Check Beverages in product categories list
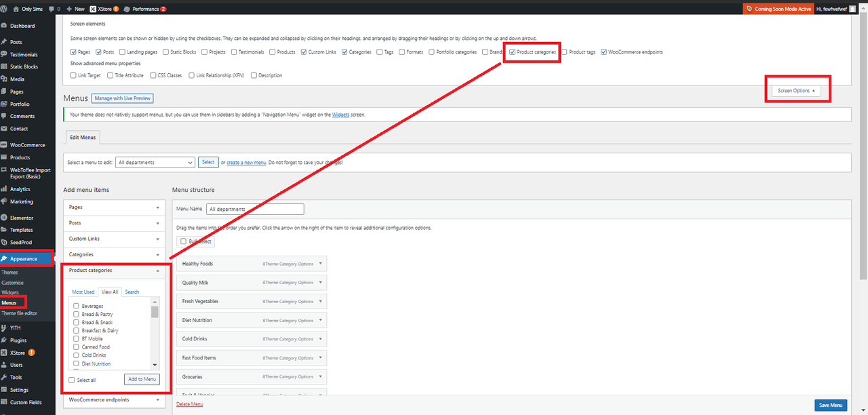The image size is (868, 415). pyautogui.click(x=77, y=306)
